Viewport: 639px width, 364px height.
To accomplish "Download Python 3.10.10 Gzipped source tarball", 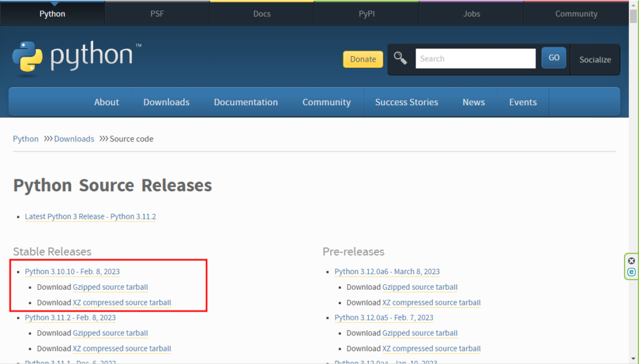I will click(110, 287).
